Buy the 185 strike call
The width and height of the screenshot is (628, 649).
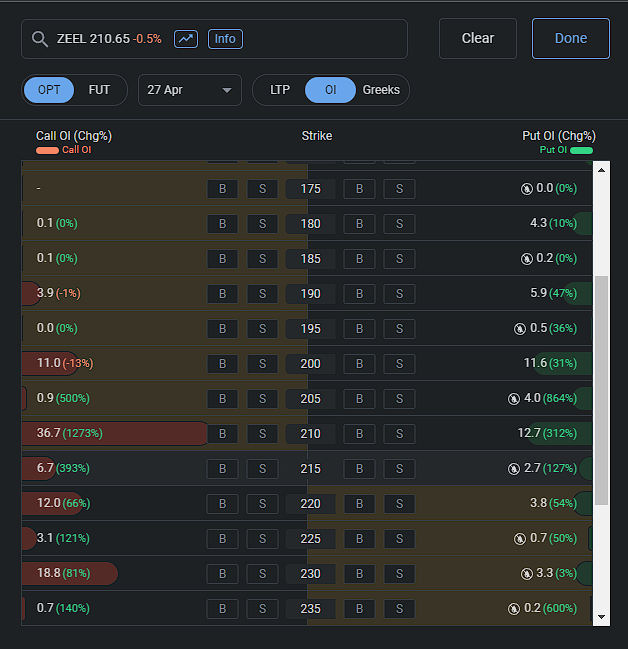(223, 259)
